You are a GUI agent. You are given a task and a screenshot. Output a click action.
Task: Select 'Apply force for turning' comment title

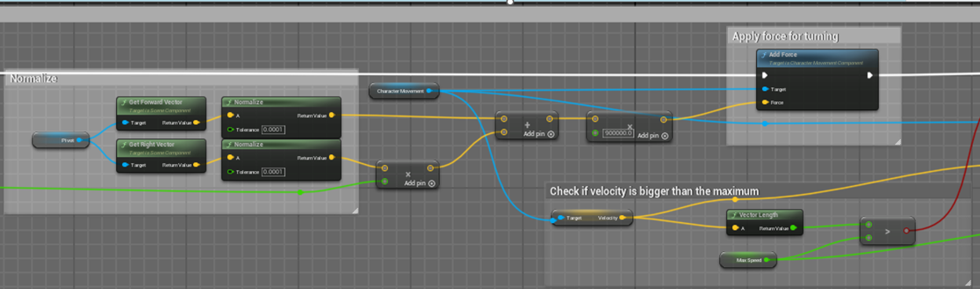coord(785,36)
